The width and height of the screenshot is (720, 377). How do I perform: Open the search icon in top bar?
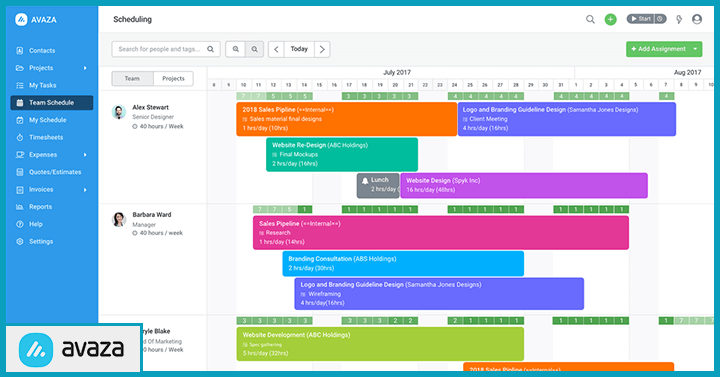coord(590,19)
